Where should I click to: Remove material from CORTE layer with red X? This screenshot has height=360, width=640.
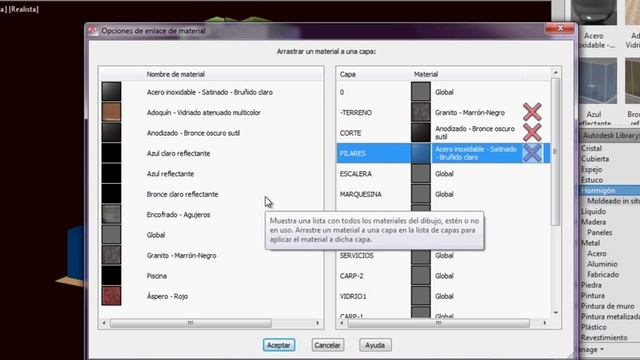[532, 133]
